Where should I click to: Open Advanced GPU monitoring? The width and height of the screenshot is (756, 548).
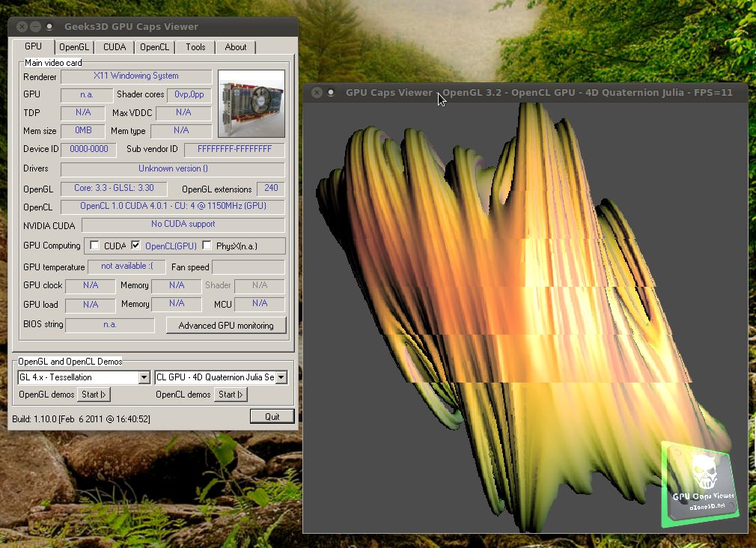pyautogui.click(x=226, y=325)
